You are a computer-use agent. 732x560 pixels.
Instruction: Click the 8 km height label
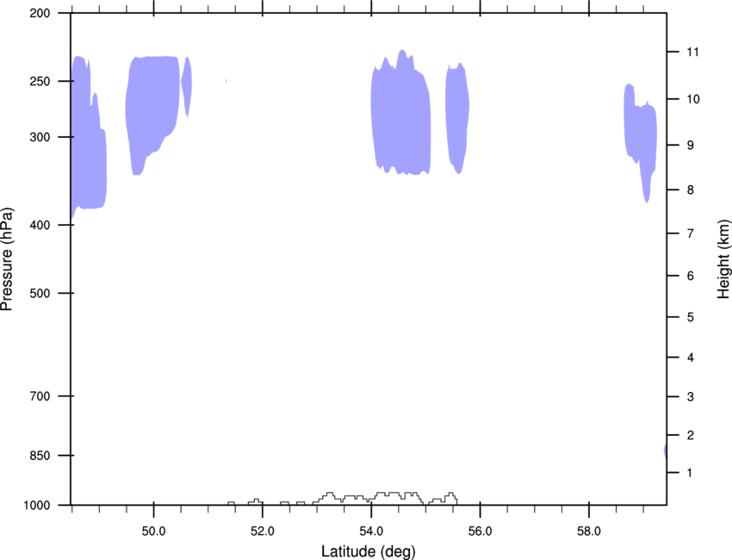coord(690,190)
